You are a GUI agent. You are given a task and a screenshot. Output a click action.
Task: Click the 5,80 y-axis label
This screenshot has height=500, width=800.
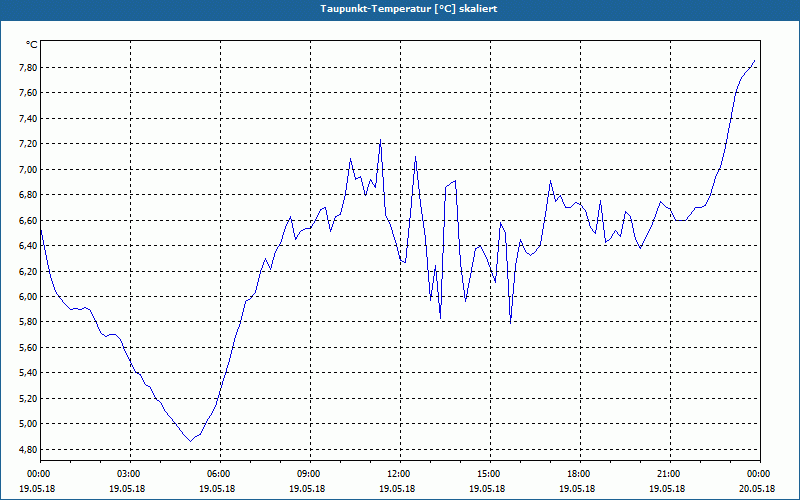pos(28,322)
